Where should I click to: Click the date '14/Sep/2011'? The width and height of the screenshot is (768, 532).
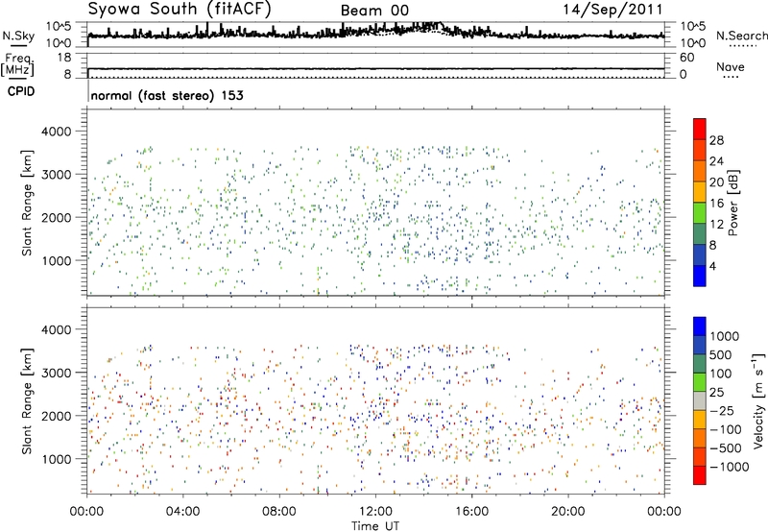[612, 10]
